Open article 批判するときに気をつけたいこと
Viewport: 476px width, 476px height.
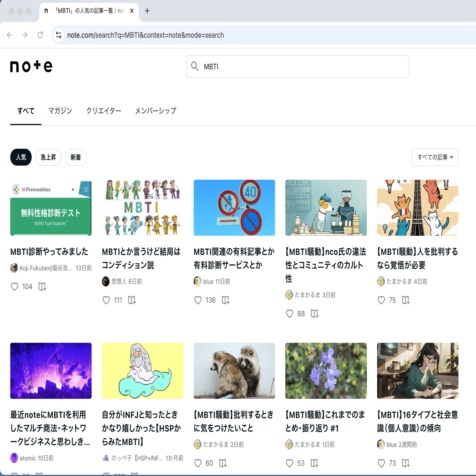[x=234, y=421]
